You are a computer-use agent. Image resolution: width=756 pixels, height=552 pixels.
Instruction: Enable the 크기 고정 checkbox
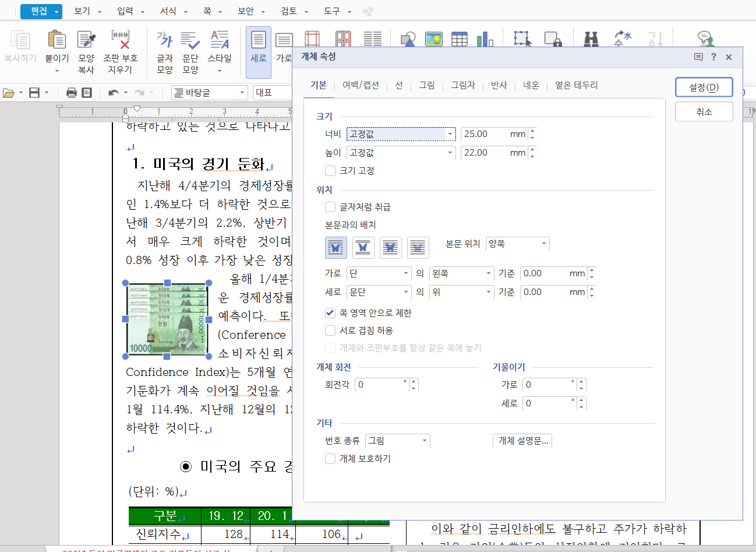tap(330, 171)
